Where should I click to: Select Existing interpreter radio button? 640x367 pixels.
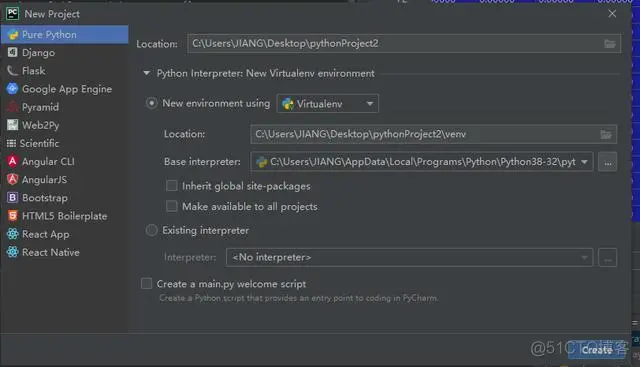(151, 230)
